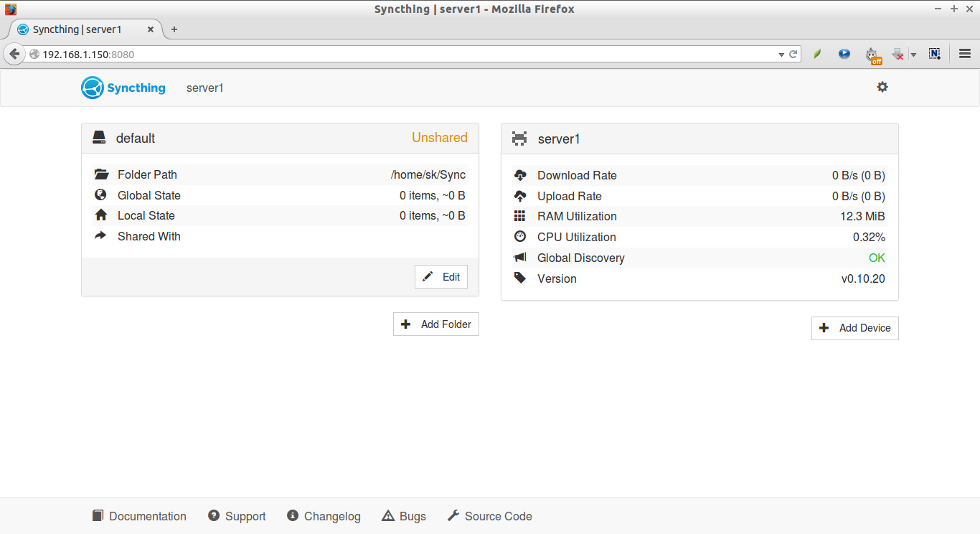Viewport: 980px width, 534px height.
Task: Click the blue globe extension icon
Action: 844,54
